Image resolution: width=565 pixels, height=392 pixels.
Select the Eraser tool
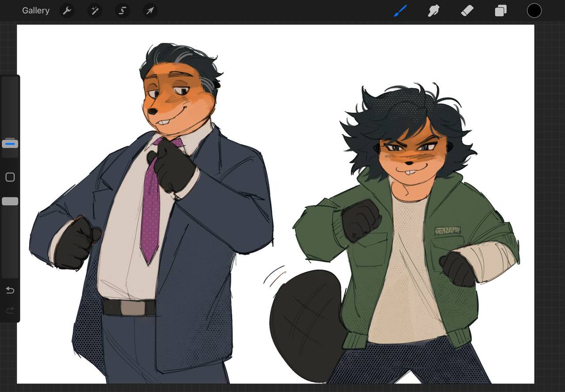467,10
